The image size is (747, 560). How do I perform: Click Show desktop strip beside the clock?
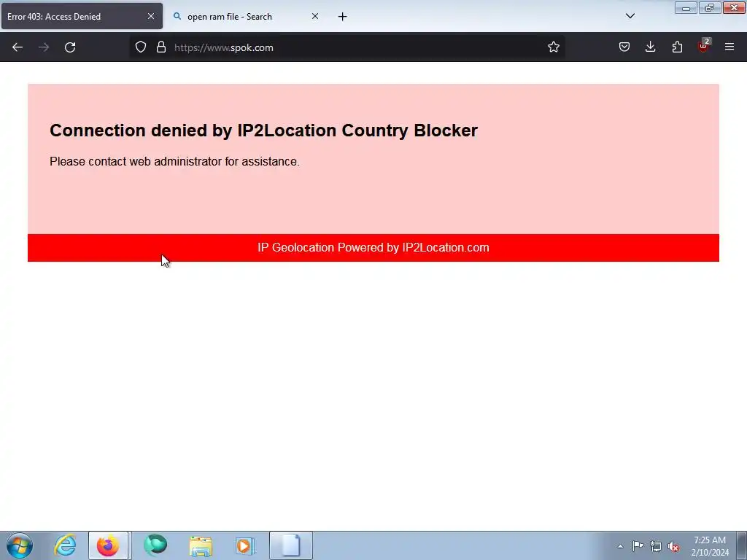(x=742, y=545)
